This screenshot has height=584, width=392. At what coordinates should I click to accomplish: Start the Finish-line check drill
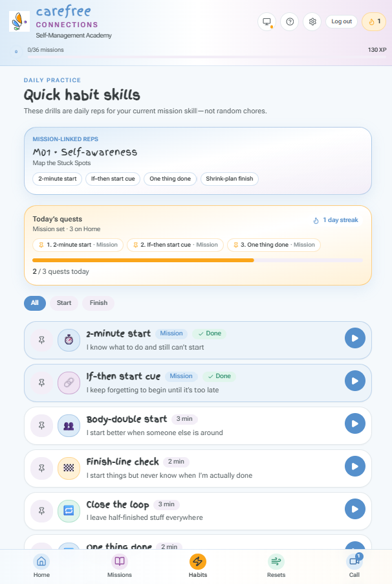(354, 466)
